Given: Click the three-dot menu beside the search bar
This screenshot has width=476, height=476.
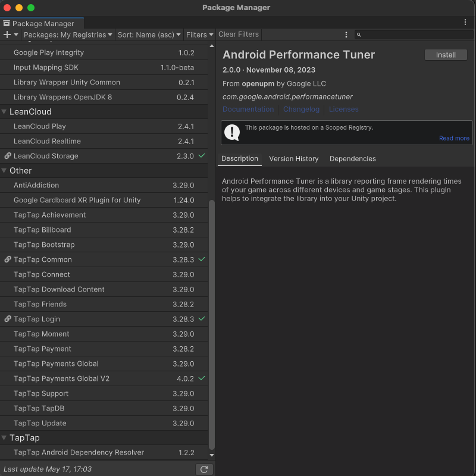Looking at the screenshot, I should click(346, 35).
